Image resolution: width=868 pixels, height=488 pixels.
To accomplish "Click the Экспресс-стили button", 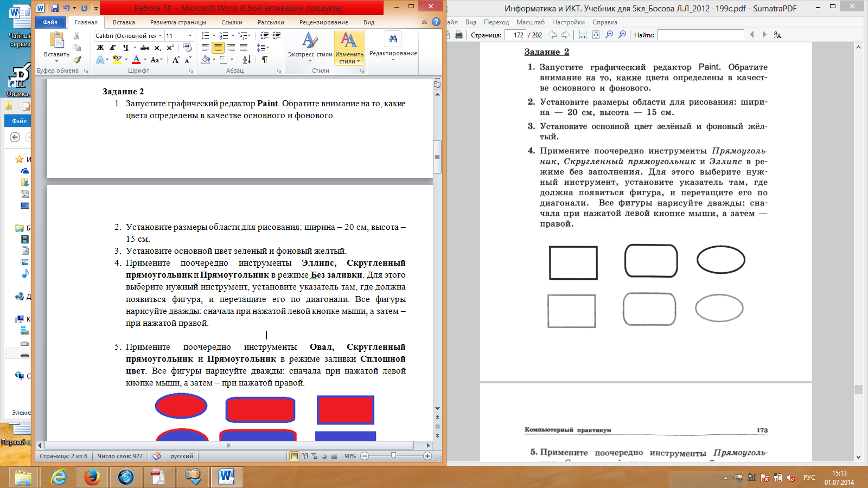I will [310, 47].
